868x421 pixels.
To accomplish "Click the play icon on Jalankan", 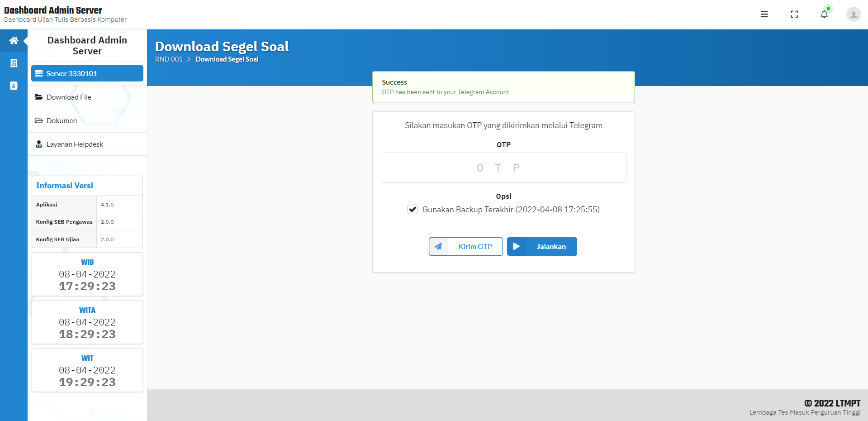I will pos(517,246).
